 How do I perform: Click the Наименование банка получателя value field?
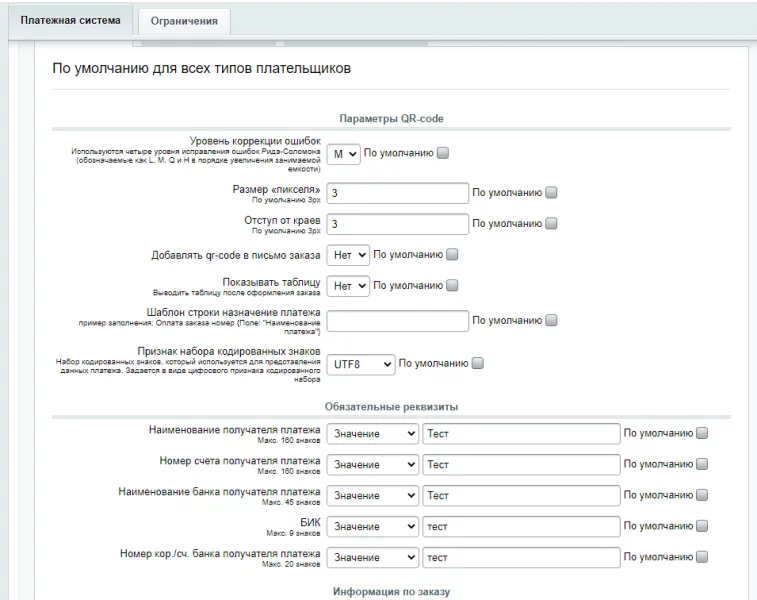pyautogui.click(x=520, y=495)
